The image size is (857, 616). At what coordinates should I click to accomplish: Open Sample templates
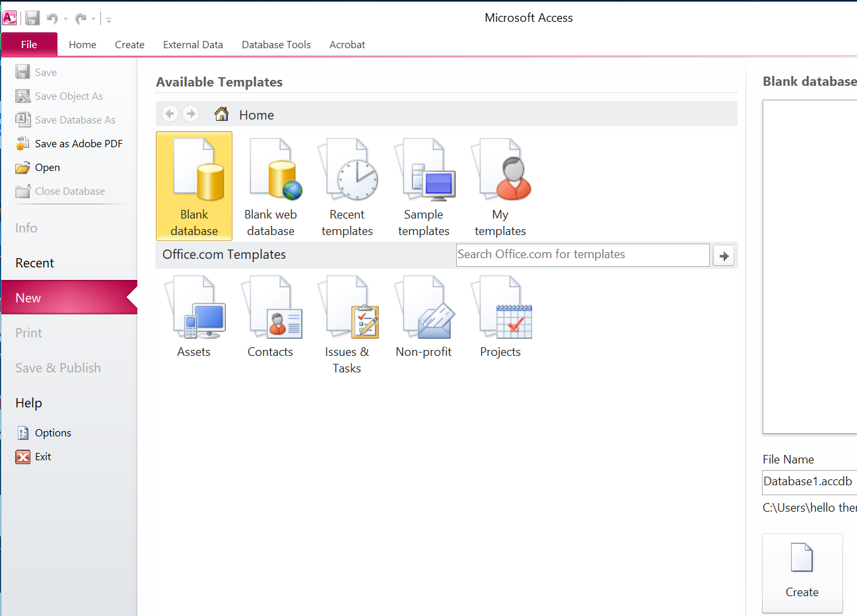424,186
